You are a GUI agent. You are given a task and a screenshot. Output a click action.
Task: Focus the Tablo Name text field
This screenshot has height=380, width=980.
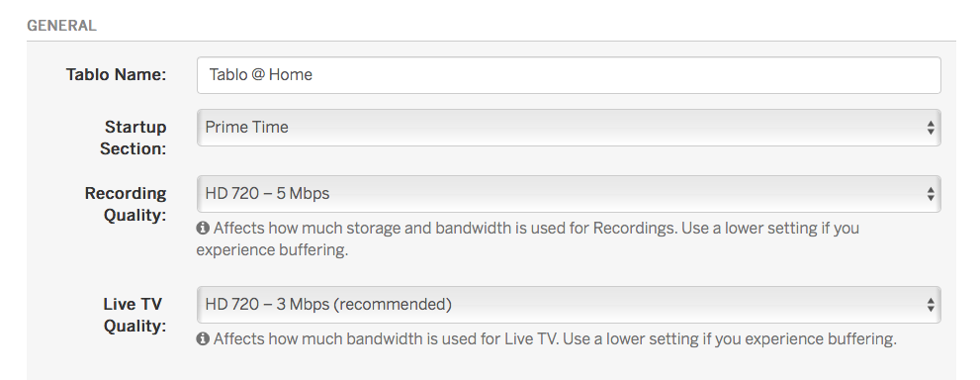point(569,75)
